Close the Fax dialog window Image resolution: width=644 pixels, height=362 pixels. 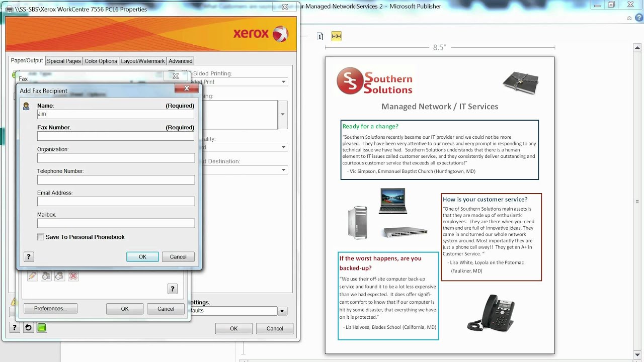(x=176, y=76)
